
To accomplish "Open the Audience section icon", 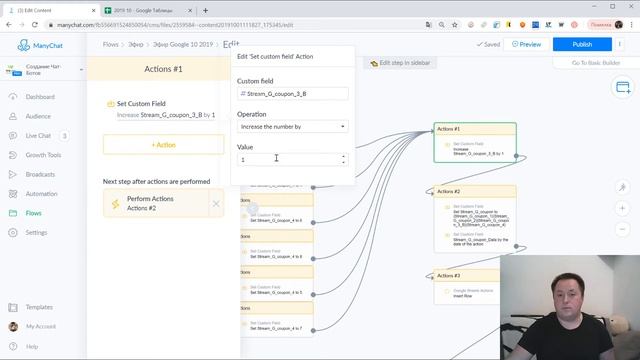I will pyautogui.click(x=13, y=116).
